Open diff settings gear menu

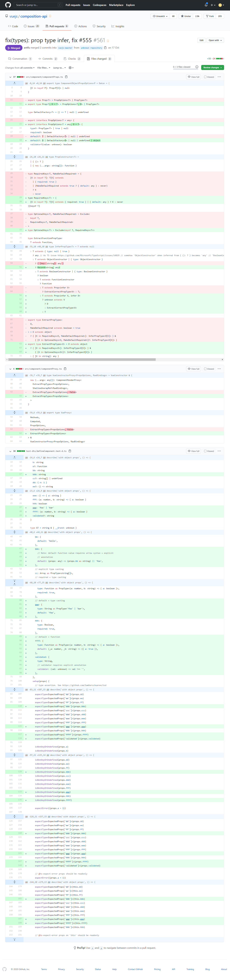click(70, 68)
